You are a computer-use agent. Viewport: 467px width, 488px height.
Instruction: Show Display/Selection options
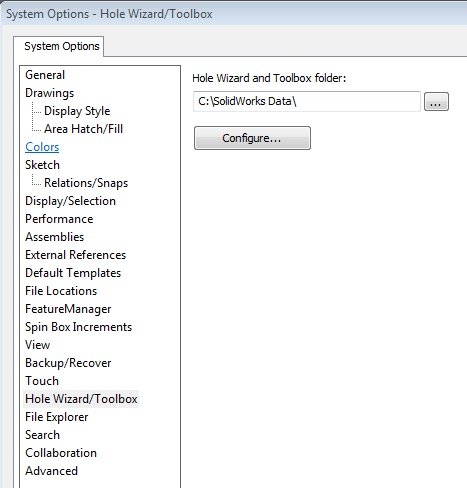point(70,201)
